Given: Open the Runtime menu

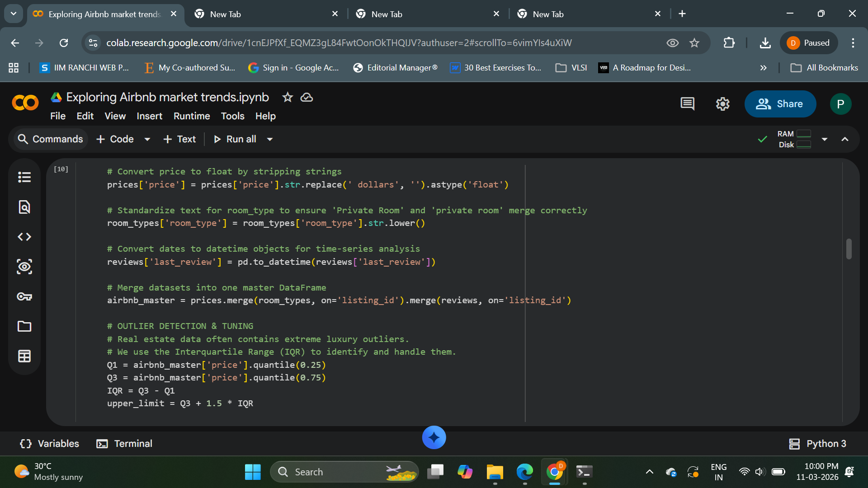Looking at the screenshot, I should [192, 116].
